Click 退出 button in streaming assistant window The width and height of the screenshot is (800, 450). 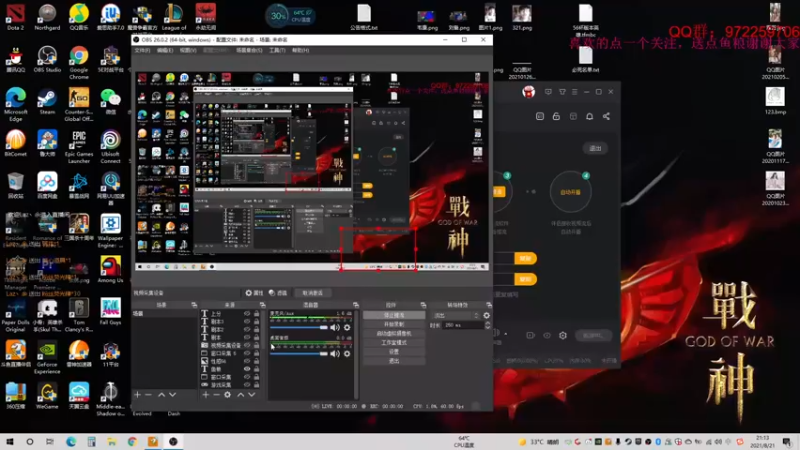pyautogui.click(x=595, y=148)
